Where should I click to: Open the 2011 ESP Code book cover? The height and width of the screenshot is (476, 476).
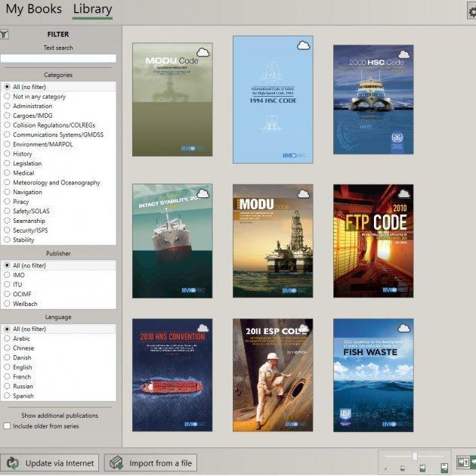(273, 376)
